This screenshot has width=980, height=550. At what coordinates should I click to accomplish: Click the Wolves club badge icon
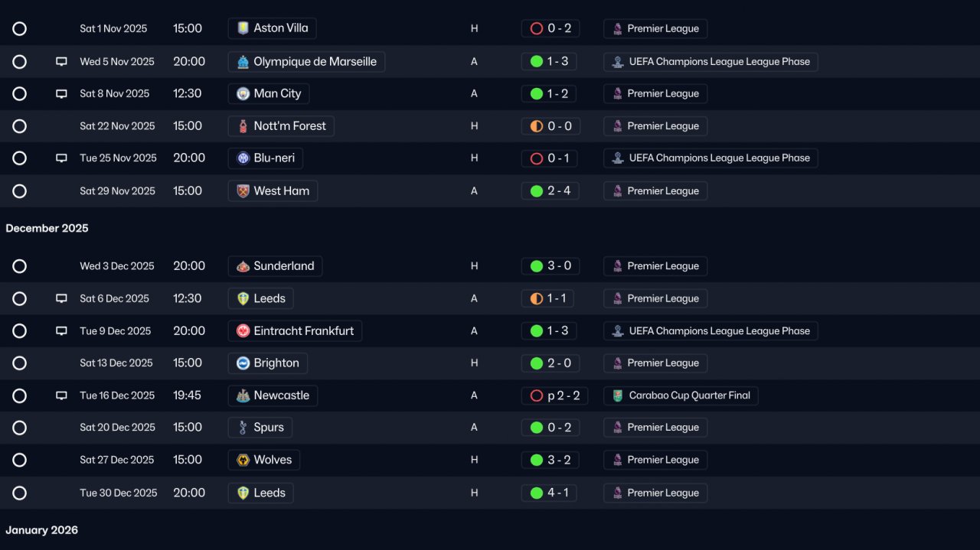[x=243, y=460]
